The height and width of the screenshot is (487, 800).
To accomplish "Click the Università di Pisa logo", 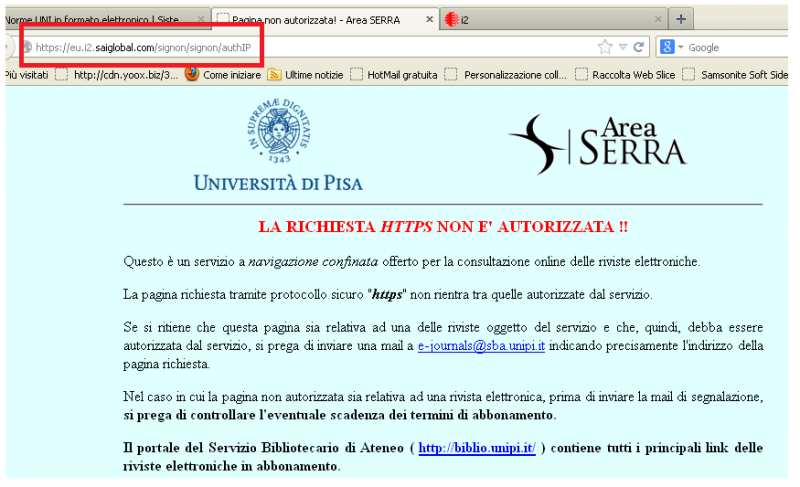I will 278,148.
